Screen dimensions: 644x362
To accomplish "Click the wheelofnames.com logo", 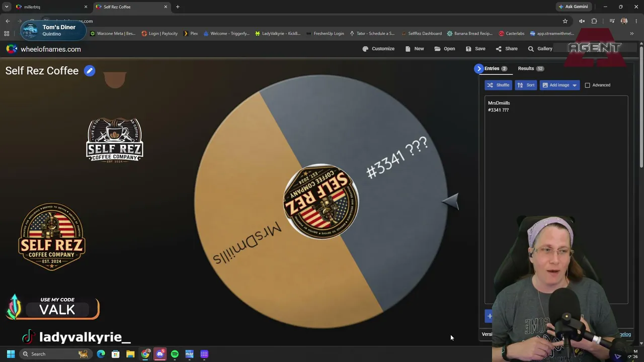I will coord(43,49).
